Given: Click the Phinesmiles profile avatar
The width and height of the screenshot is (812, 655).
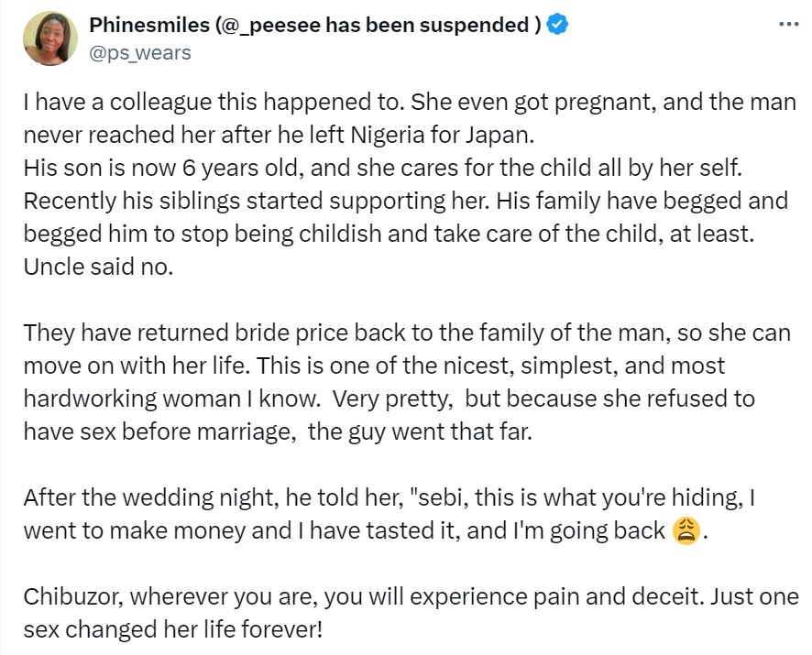Looking at the screenshot, I should (x=50, y=38).
